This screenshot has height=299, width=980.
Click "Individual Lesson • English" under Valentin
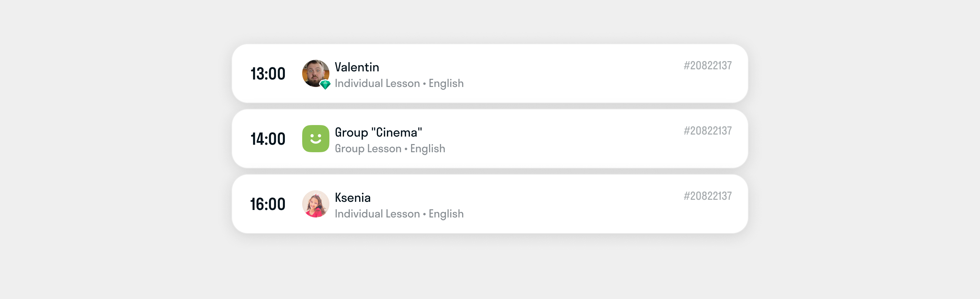tap(399, 84)
